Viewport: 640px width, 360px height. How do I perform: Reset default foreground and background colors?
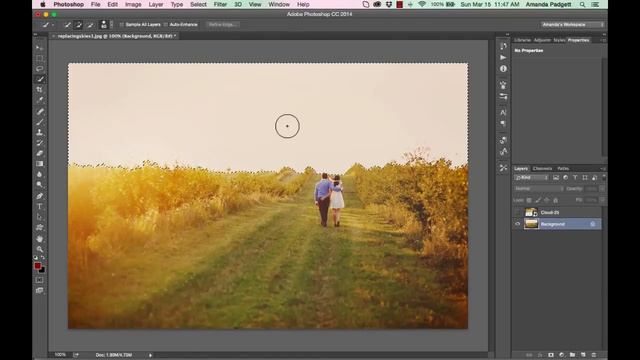click(x=36, y=258)
